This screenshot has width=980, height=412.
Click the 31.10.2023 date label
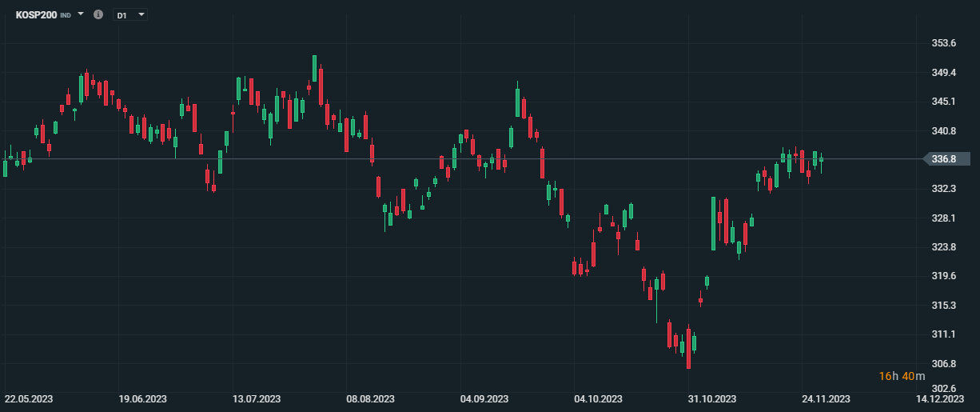[712, 398]
